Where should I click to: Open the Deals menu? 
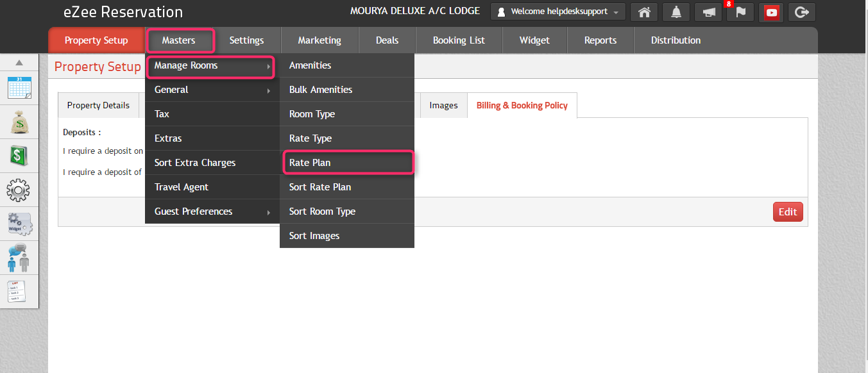(387, 40)
